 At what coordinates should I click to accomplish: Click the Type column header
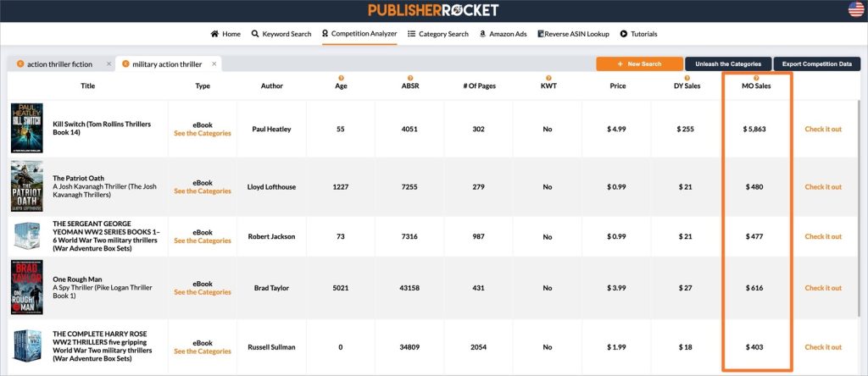(x=203, y=86)
